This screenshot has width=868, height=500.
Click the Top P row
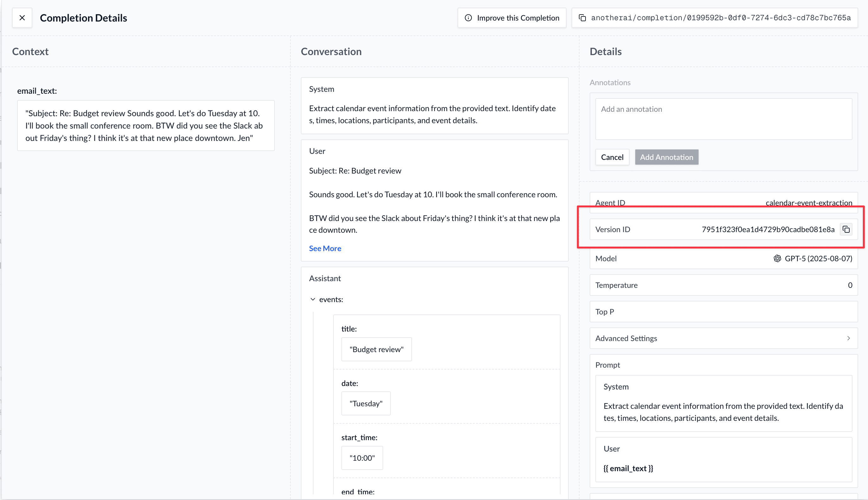pyautogui.click(x=723, y=312)
